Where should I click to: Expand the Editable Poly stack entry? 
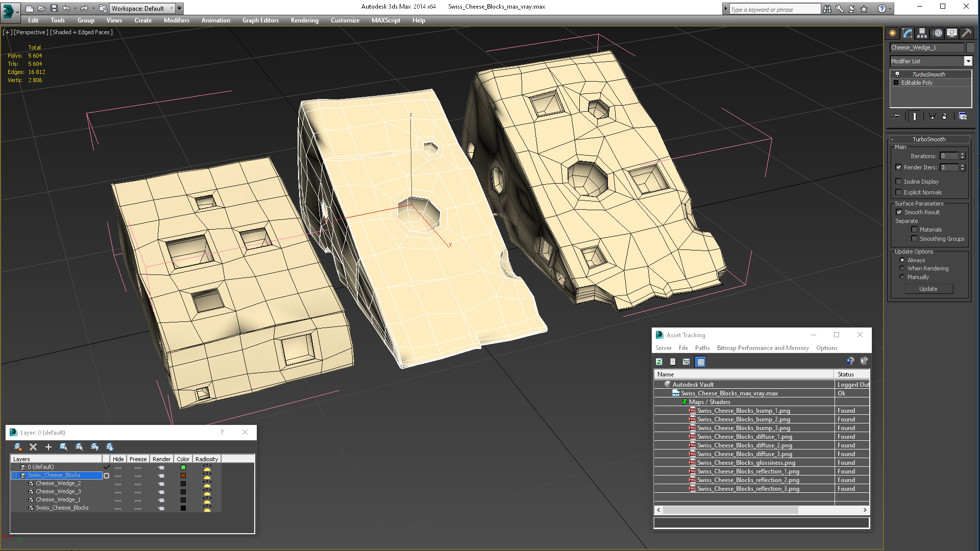pos(896,83)
